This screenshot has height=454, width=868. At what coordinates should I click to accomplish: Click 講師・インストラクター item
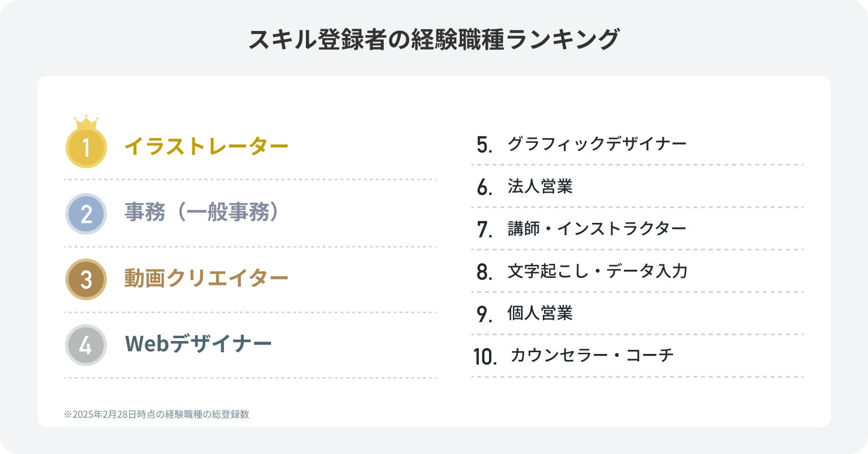(x=597, y=229)
